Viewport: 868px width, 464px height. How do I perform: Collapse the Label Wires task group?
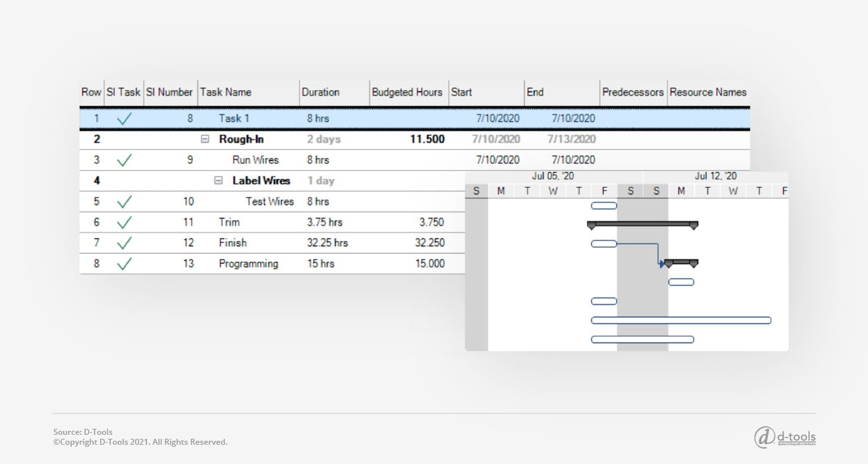218,181
